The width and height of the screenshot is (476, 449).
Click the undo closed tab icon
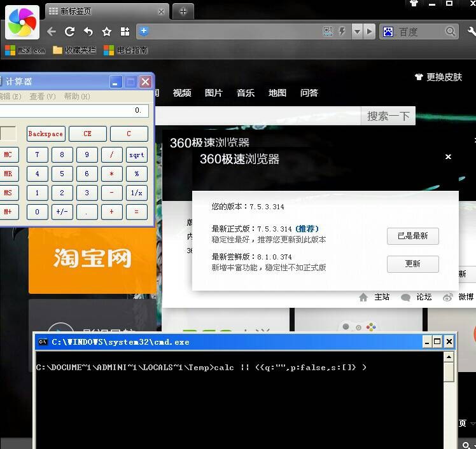pos(88,31)
